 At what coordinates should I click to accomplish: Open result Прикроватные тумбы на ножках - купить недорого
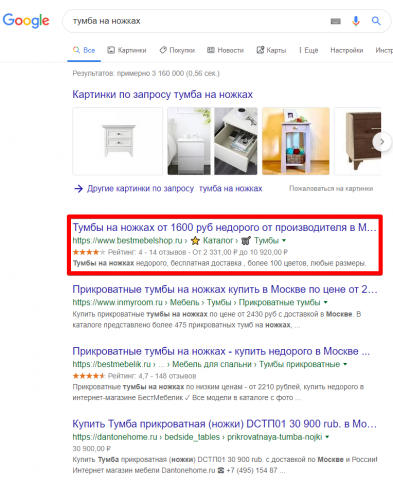coord(221,351)
